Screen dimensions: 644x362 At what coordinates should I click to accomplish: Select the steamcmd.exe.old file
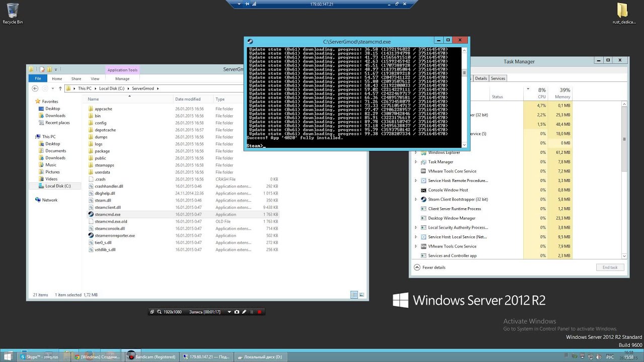(111, 221)
